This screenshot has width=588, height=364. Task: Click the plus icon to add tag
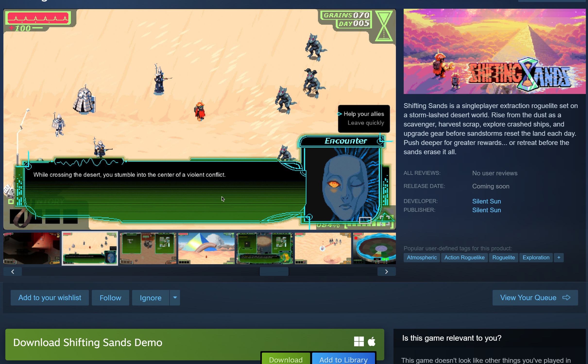[x=559, y=257]
